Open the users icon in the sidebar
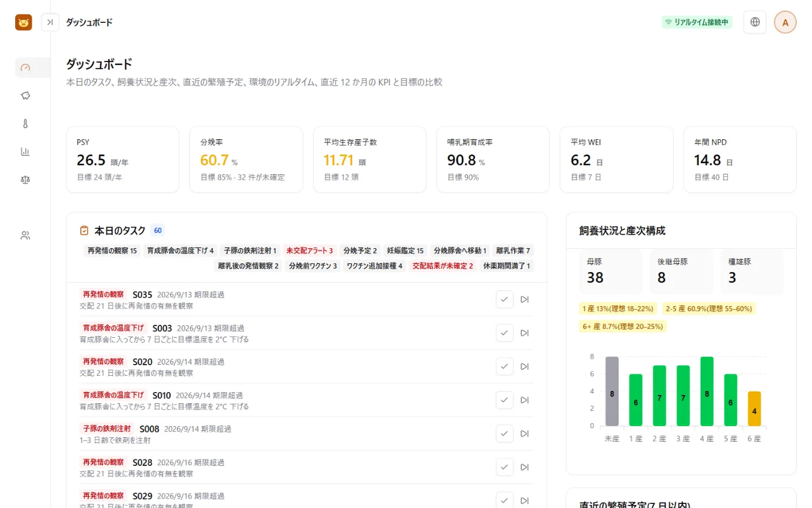 pos(25,236)
